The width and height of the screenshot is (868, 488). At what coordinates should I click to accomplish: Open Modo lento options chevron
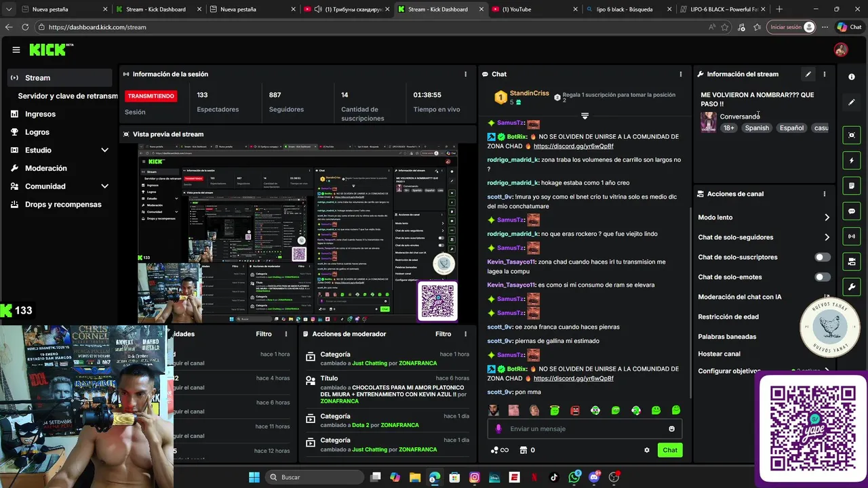click(x=827, y=218)
